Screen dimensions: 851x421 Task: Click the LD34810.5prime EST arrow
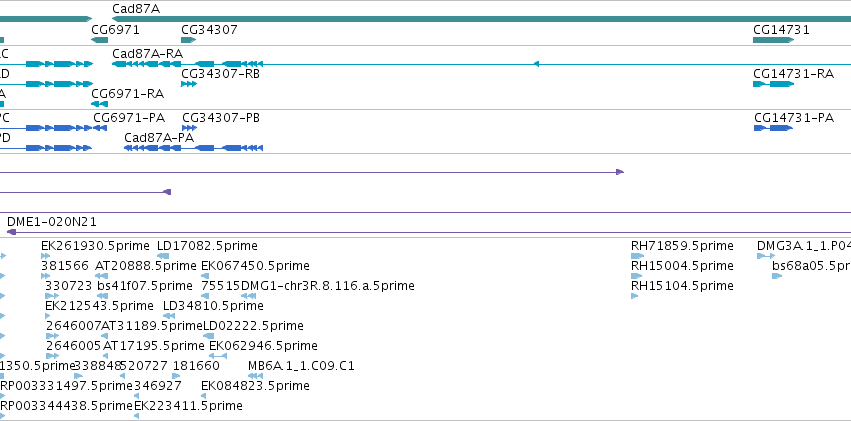point(169,316)
